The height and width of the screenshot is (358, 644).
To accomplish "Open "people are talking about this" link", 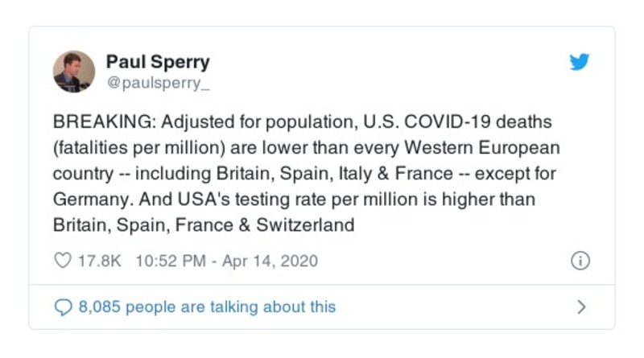I will (230, 307).
